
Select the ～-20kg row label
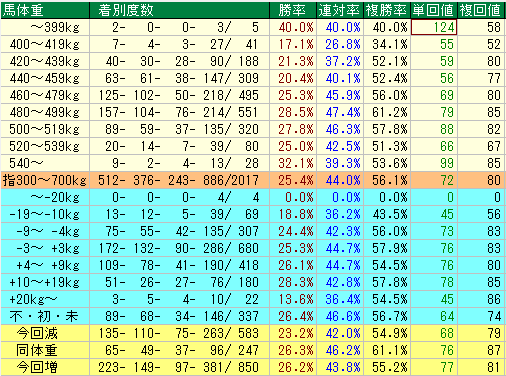[45, 197]
